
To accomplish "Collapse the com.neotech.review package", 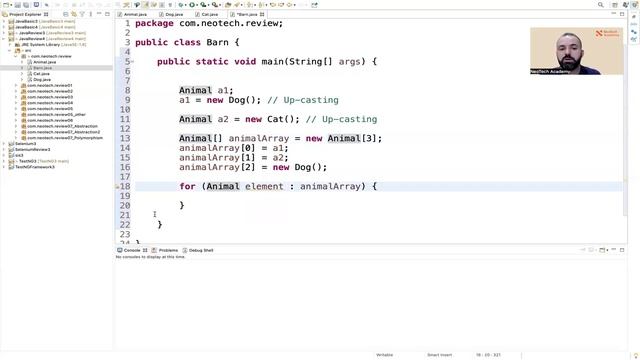I will pyautogui.click(x=16, y=56).
